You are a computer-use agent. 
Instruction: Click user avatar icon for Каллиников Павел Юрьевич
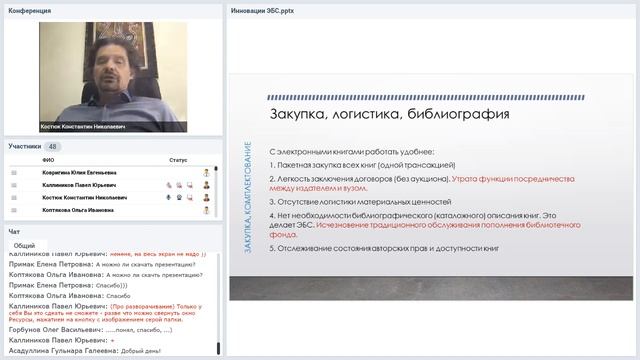pos(207,185)
